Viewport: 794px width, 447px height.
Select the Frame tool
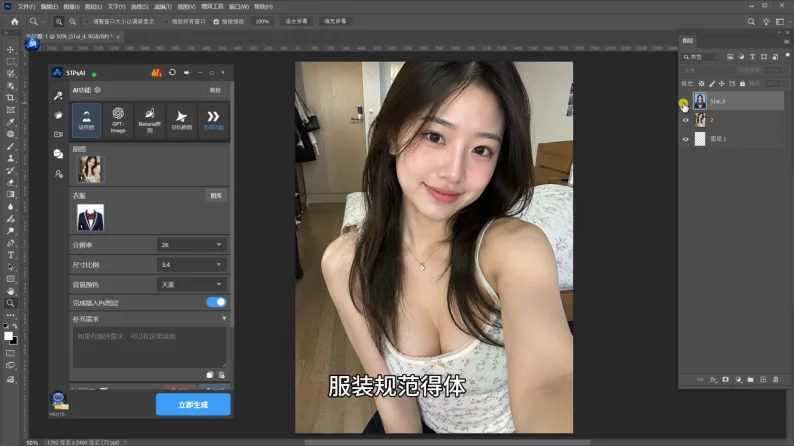(x=11, y=110)
